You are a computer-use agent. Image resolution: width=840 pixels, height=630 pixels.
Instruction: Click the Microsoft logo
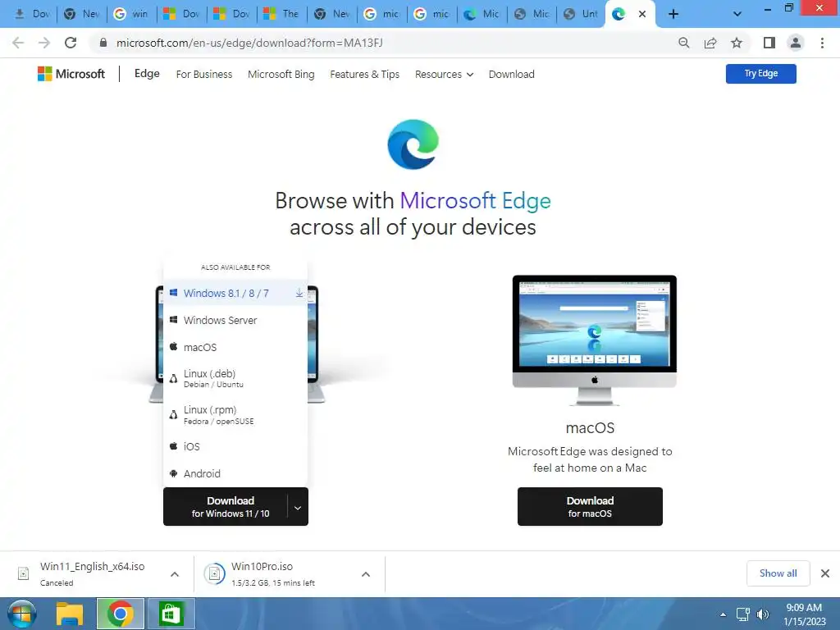(71, 74)
